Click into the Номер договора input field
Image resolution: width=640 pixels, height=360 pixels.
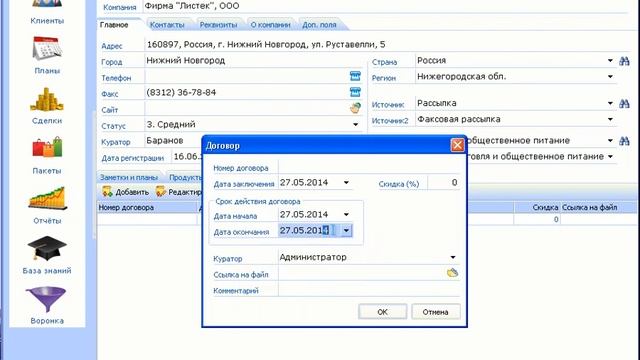click(x=369, y=167)
